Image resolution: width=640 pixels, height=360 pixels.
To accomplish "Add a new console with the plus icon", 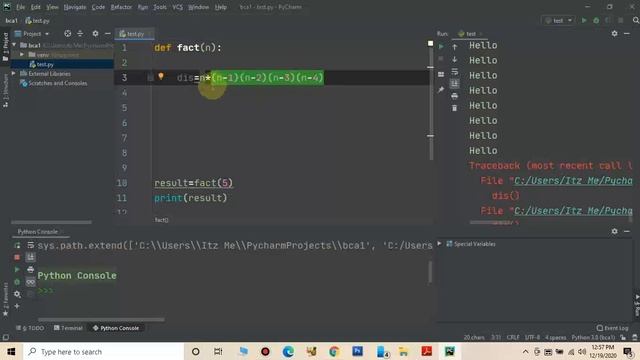I will 17,306.
